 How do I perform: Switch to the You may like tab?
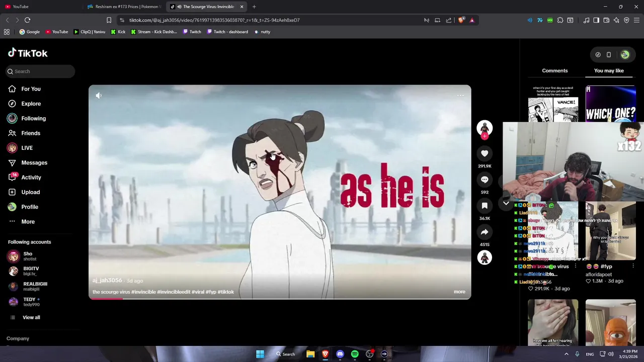(609, 71)
